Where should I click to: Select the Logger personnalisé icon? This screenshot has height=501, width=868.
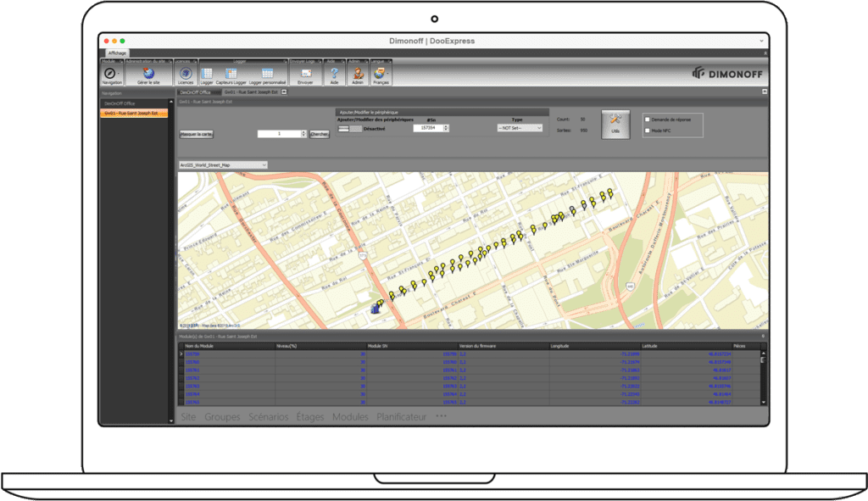pos(267,74)
